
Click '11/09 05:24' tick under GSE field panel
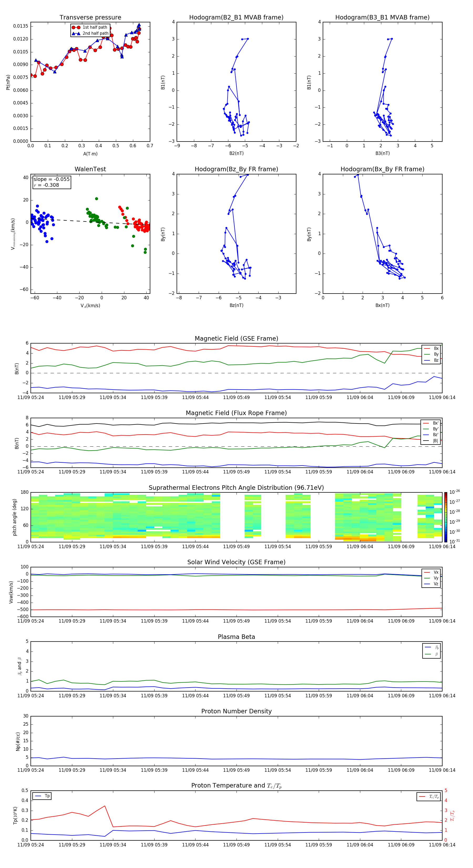(x=31, y=398)
